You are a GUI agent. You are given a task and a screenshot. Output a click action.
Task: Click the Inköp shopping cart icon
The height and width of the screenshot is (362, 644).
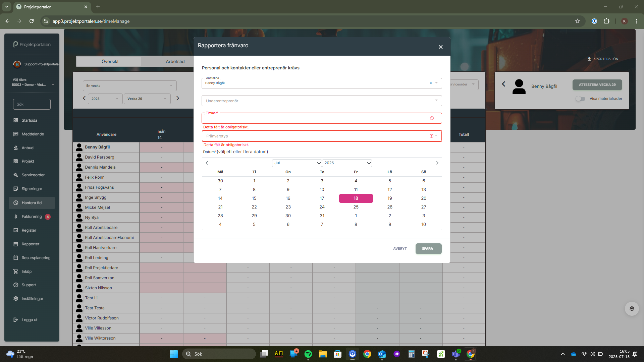pos(16,271)
